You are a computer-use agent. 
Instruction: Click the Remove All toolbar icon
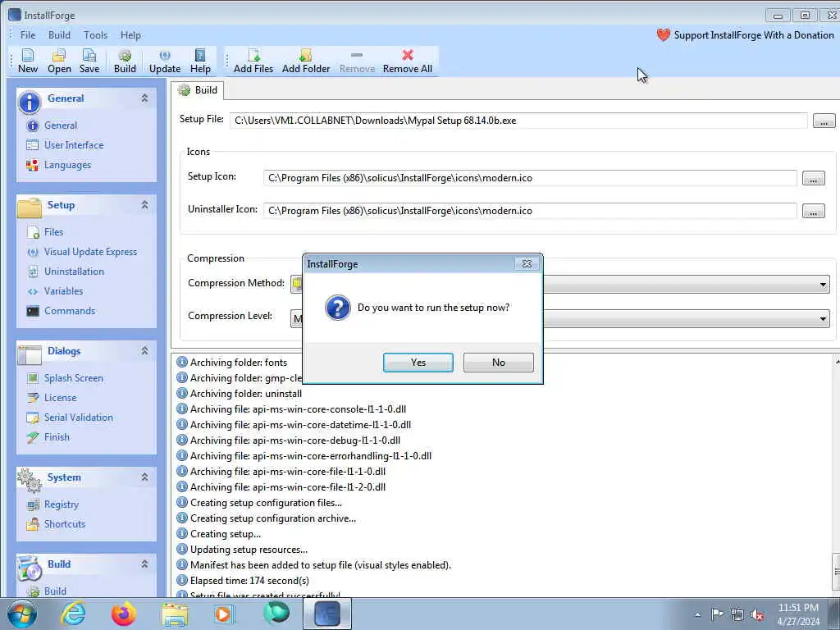click(x=408, y=61)
